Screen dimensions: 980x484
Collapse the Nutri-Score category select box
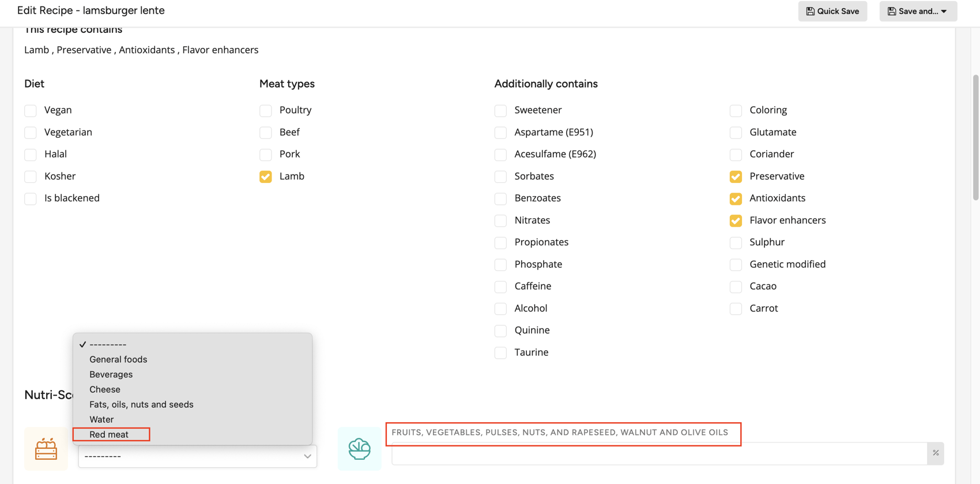pos(197,456)
